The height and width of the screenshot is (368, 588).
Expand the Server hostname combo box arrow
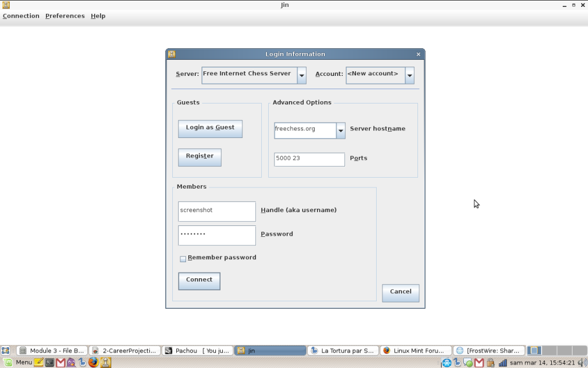coord(341,131)
